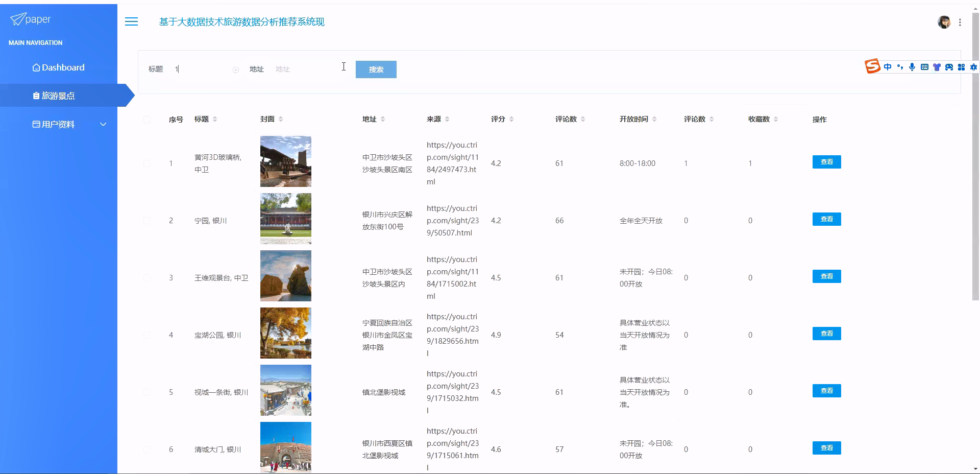
Task: Open the apps grid icon in input toolbar
Action: (961, 66)
